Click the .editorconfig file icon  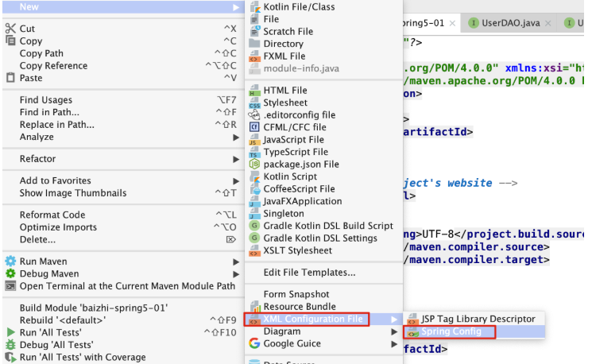point(255,114)
